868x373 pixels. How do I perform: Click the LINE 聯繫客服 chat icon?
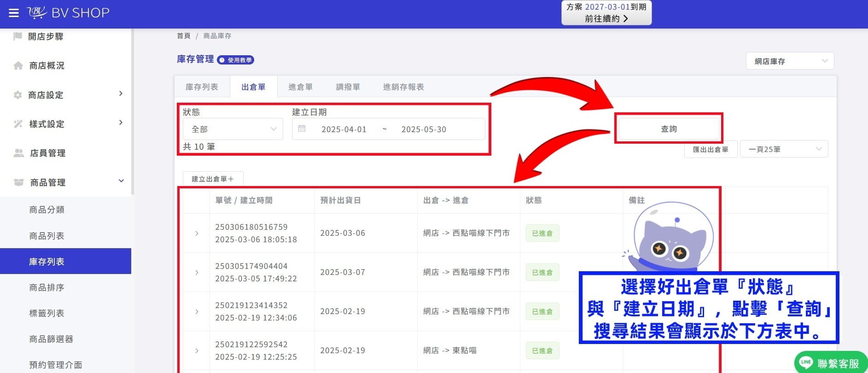831,363
